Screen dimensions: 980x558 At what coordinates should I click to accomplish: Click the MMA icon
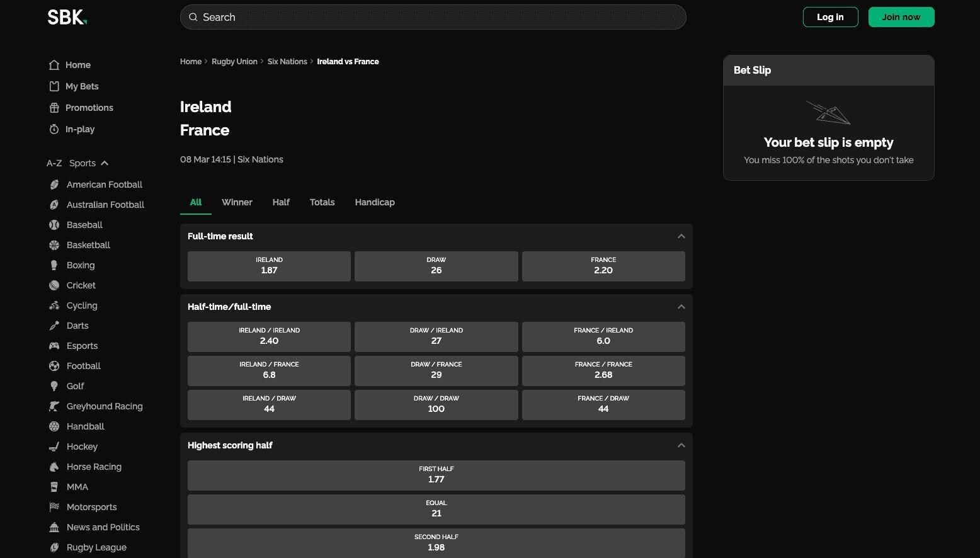[x=54, y=487]
